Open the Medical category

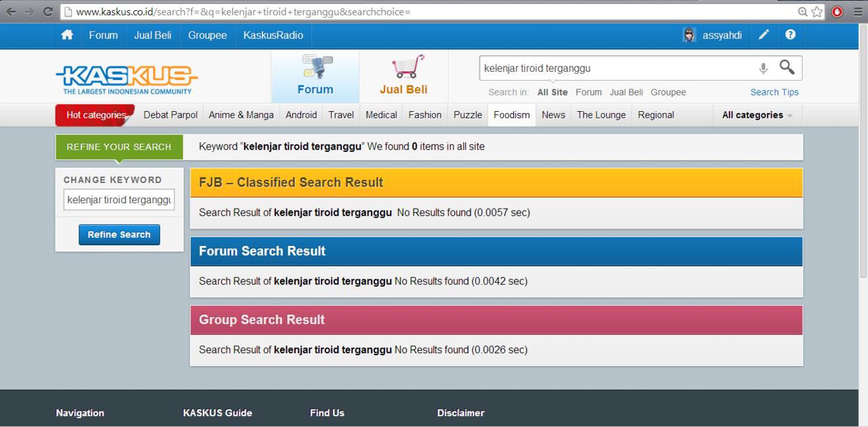click(x=381, y=115)
